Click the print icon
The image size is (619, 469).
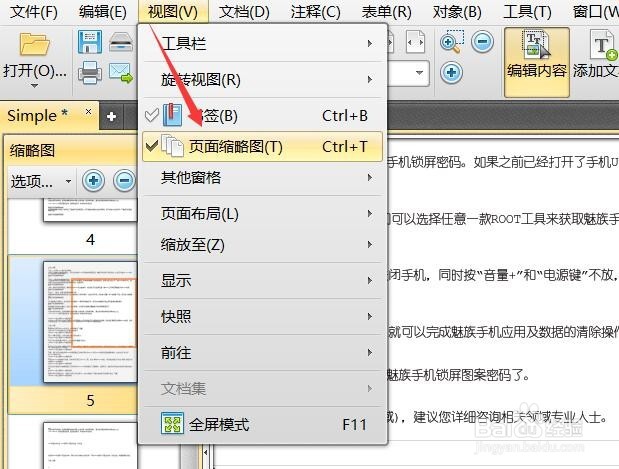point(90,73)
